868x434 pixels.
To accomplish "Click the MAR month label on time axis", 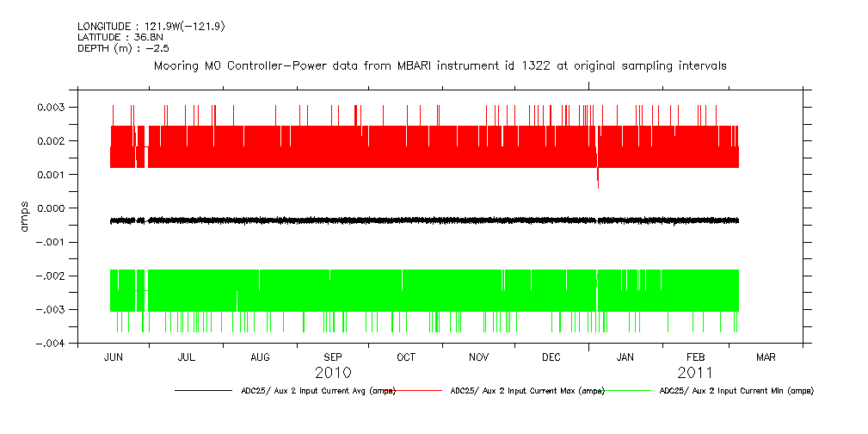I will (x=766, y=357).
